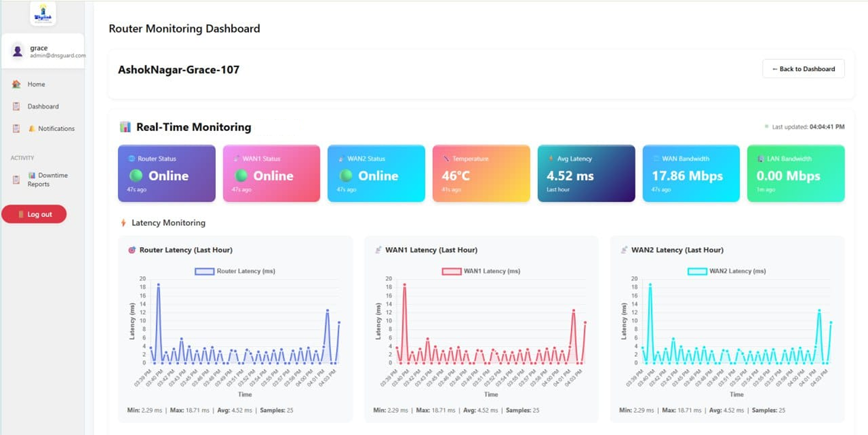
Task: Open the Home menu item
Action: (x=36, y=84)
